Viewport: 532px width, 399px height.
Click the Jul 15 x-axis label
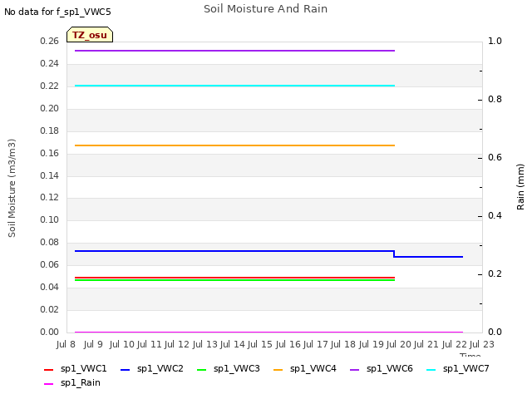[260, 344]
